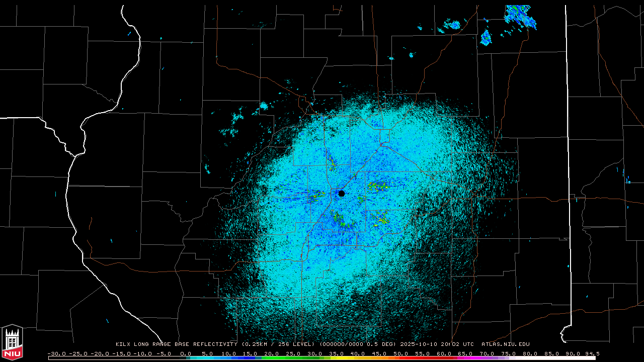Click the green-yellow echo cluster east of radar site
The image size is (644, 362).
(377, 187)
